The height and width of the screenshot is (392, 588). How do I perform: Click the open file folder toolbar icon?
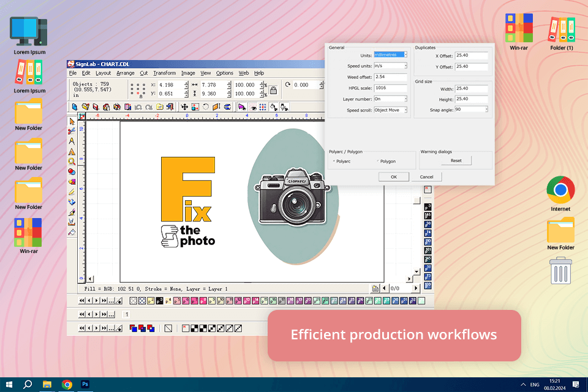pos(86,107)
